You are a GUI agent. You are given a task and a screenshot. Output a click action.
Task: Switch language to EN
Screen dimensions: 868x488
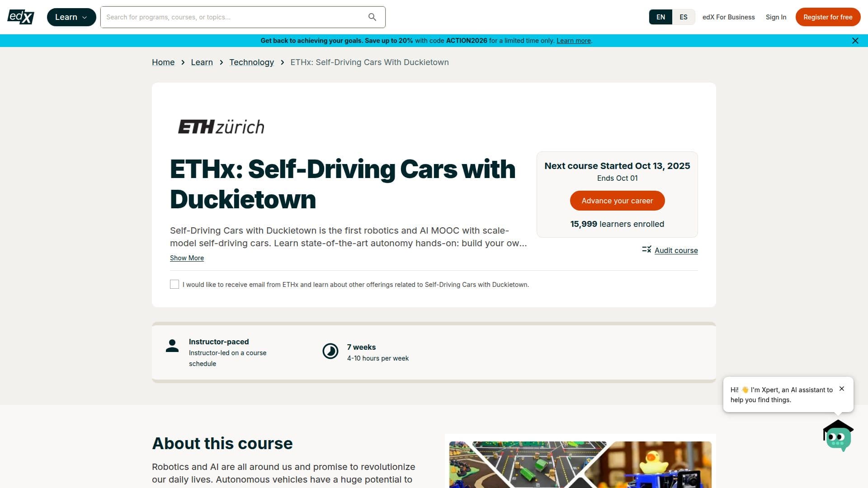660,17
